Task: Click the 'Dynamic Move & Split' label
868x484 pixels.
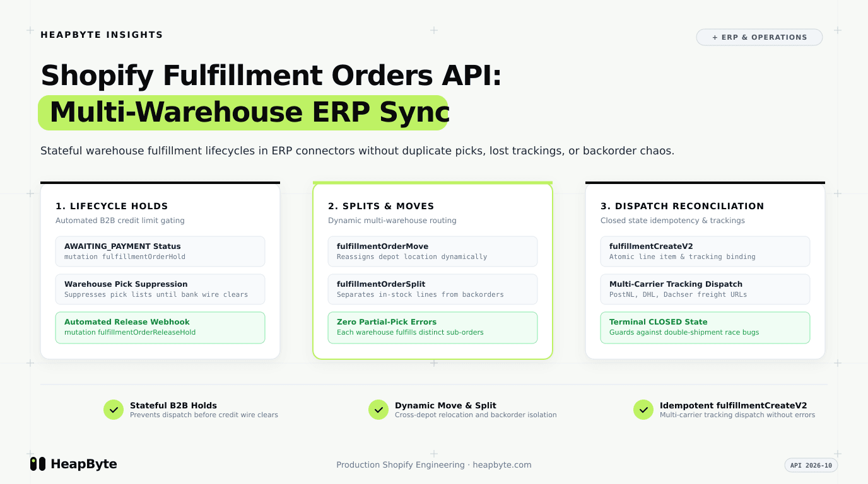Action: pyautogui.click(x=445, y=406)
